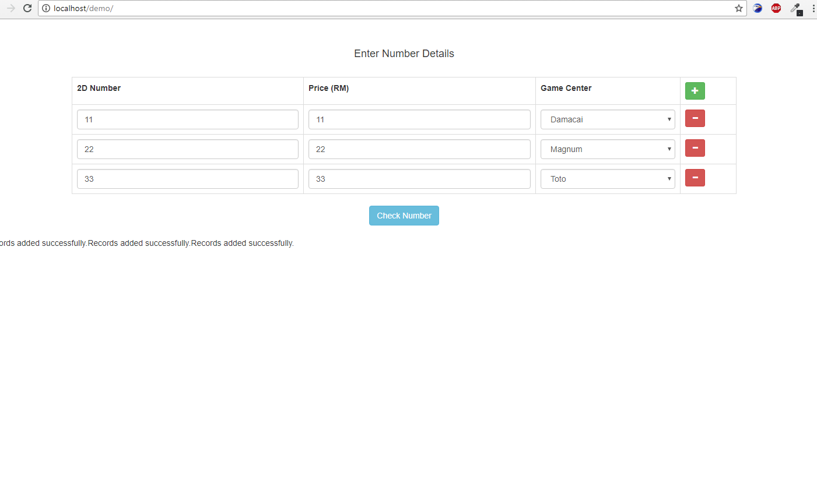Screen dimensions: 817x504
Task: Open the Toto game center dropdown
Action: click(x=608, y=179)
